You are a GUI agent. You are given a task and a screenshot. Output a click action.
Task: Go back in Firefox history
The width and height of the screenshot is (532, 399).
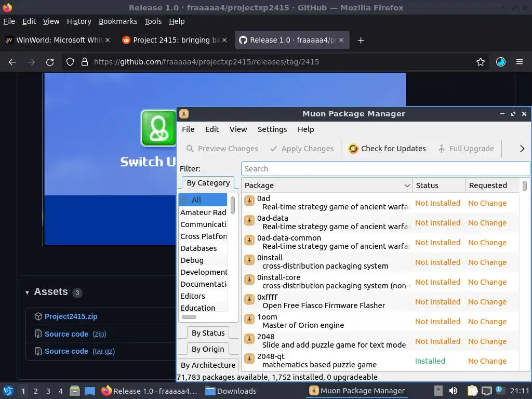[x=12, y=62]
